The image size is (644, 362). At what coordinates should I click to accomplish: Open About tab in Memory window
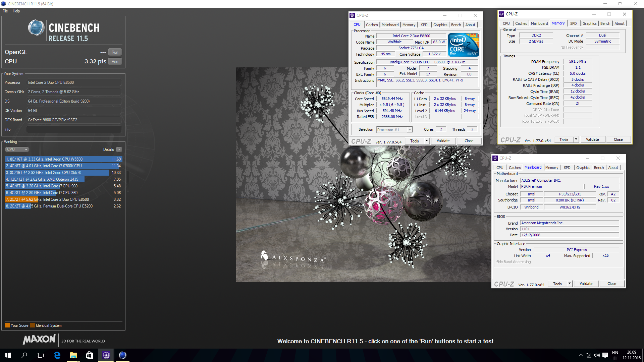click(620, 23)
